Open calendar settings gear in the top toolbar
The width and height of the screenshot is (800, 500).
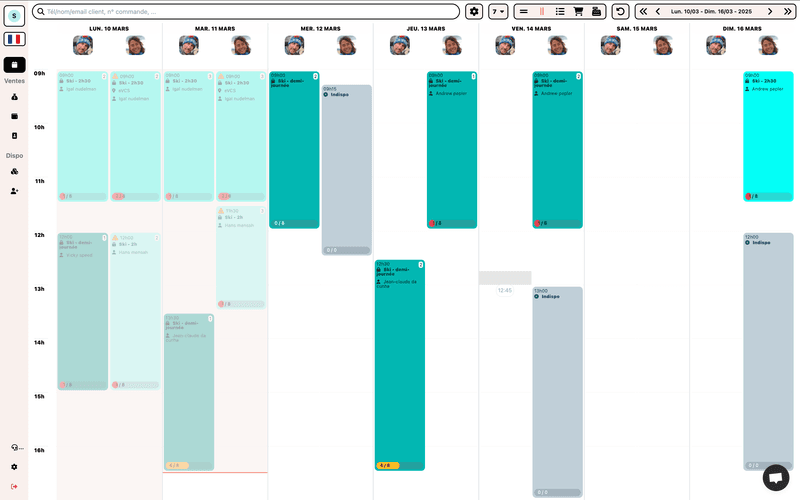(474, 11)
